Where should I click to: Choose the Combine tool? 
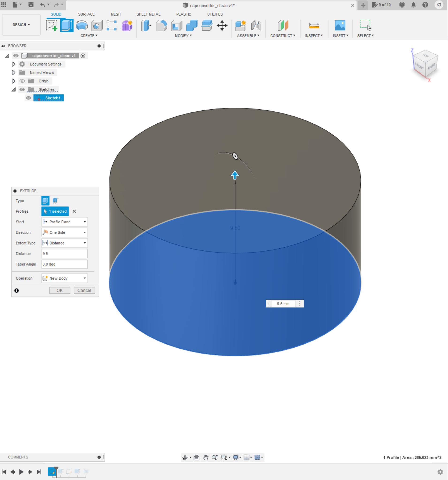(x=192, y=25)
